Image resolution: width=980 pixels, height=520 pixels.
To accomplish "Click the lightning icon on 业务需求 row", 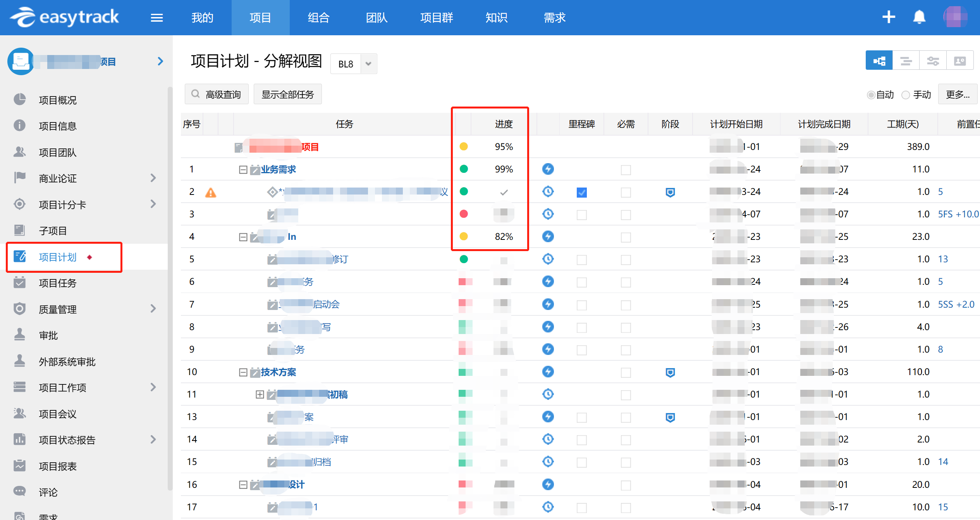I will click(x=548, y=169).
